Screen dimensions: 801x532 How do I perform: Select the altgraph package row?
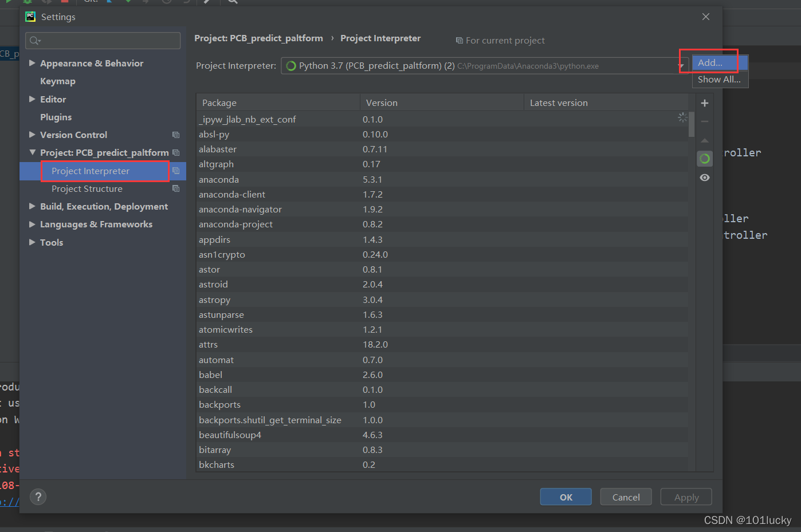click(442, 164)
